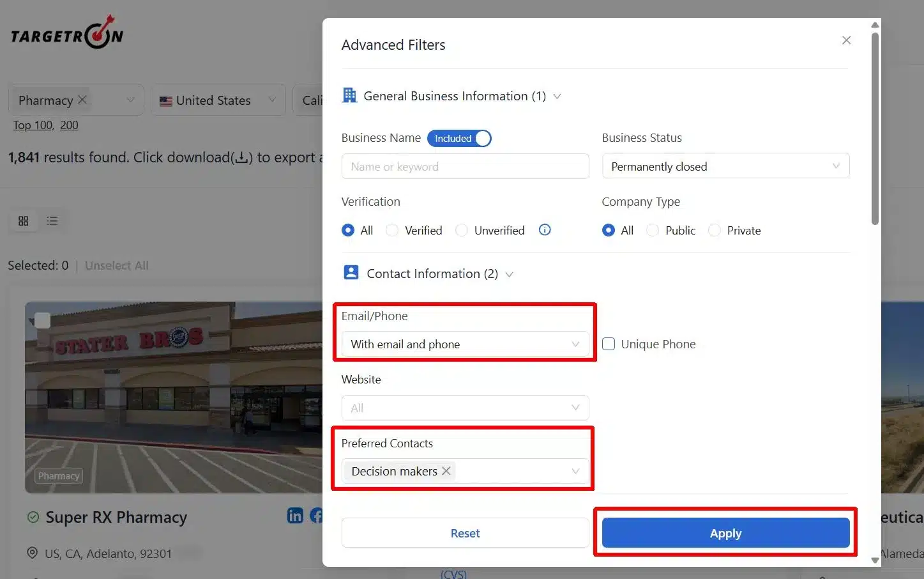Close the Advanced Filters dialog

pos(847,40)
